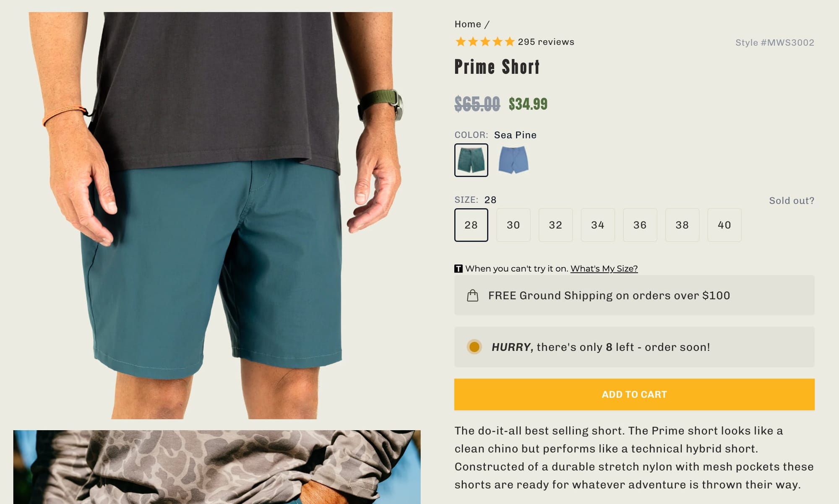This screenshot has height=504, width=839.
Task: Go to Home via breadcrumb
Action: click(468, 24)
